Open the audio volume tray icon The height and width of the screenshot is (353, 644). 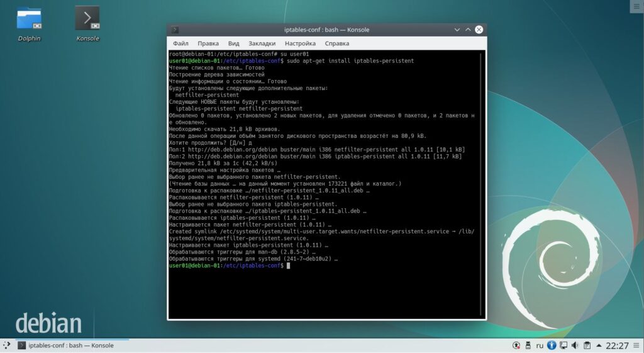(575, 345)
